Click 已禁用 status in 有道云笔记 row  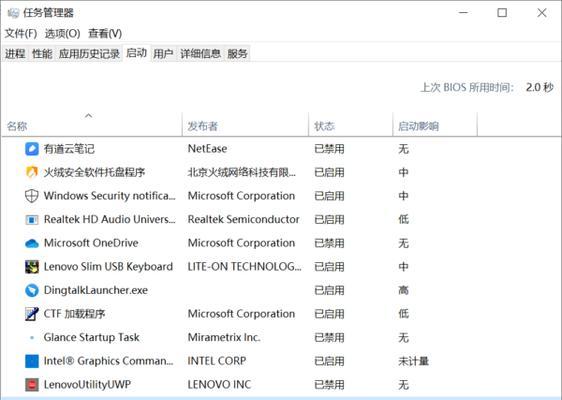pyautogui.click(x=329, y=149)
